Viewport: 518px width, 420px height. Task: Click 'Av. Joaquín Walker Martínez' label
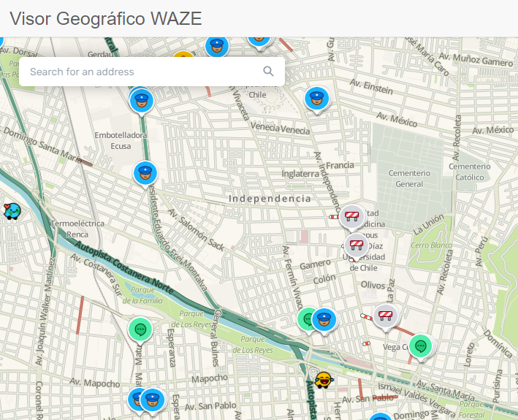[45, 312]
